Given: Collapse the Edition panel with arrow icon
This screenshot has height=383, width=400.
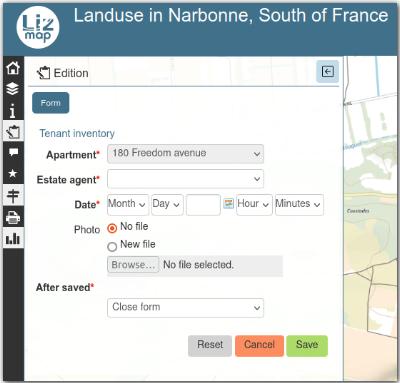Looking at the screenshot, I should [x=327, y=71].
